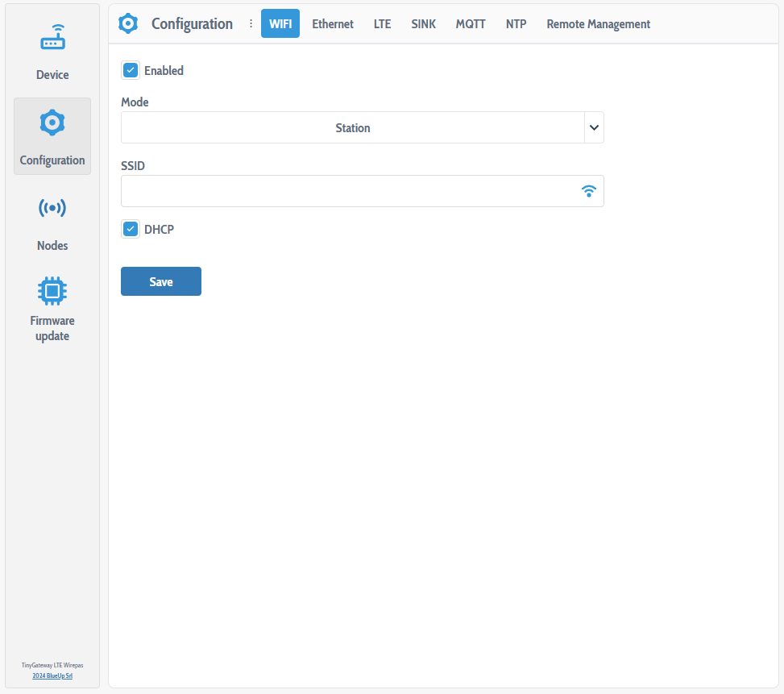Open the SINK tab
The height and width of the screenshot is (694, 784).
pos(423,24)
